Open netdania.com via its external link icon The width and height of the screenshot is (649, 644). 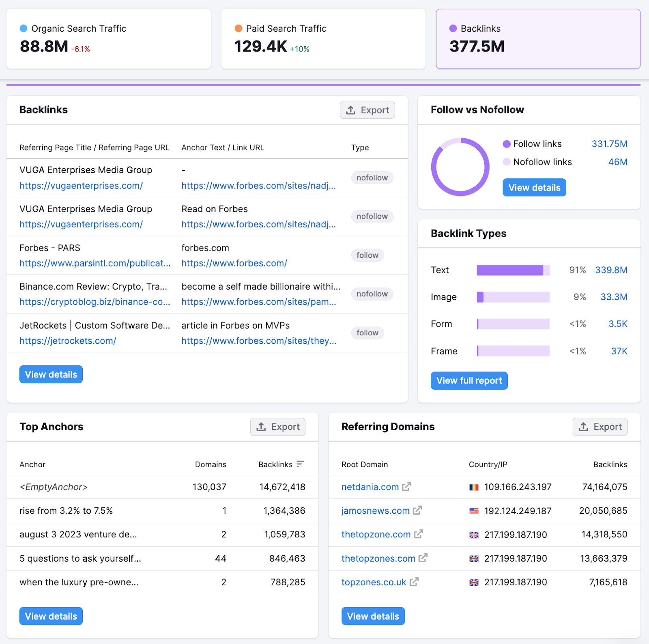407,487
